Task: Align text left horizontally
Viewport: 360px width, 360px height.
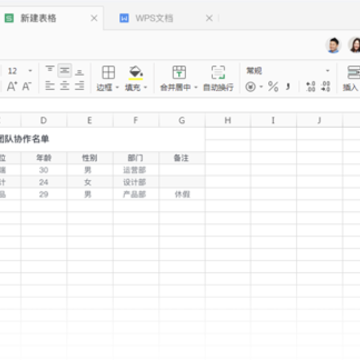Action: tap(50, 86)
